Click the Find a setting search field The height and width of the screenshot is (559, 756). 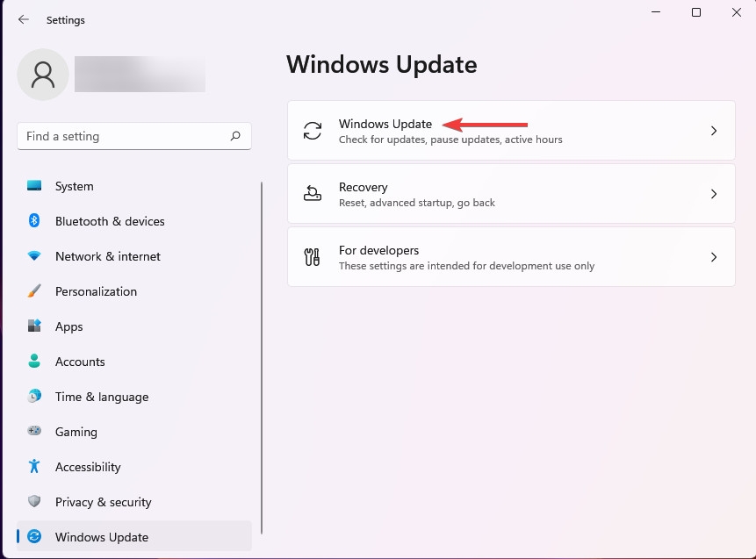tap(133, 136)
